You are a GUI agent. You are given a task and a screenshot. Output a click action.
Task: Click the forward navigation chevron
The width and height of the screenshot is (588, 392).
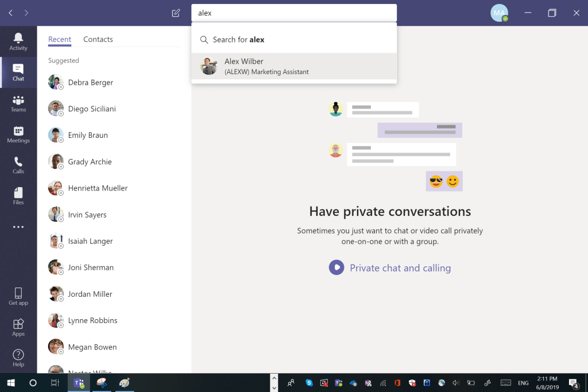click(x=26, y=12)
